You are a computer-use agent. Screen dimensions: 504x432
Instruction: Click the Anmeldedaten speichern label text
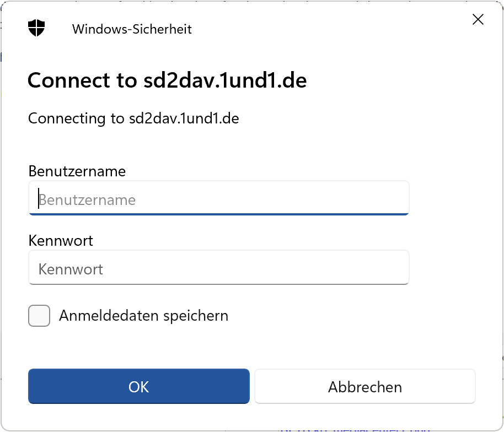click(144, 315)
